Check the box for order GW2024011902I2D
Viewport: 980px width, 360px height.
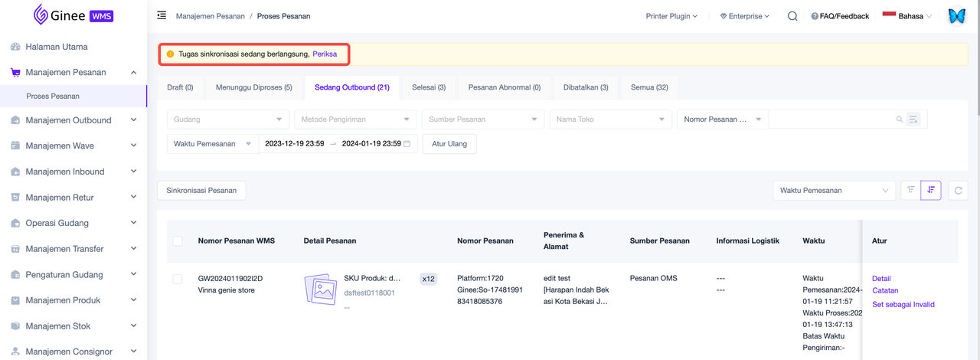(x=178, y=279)
